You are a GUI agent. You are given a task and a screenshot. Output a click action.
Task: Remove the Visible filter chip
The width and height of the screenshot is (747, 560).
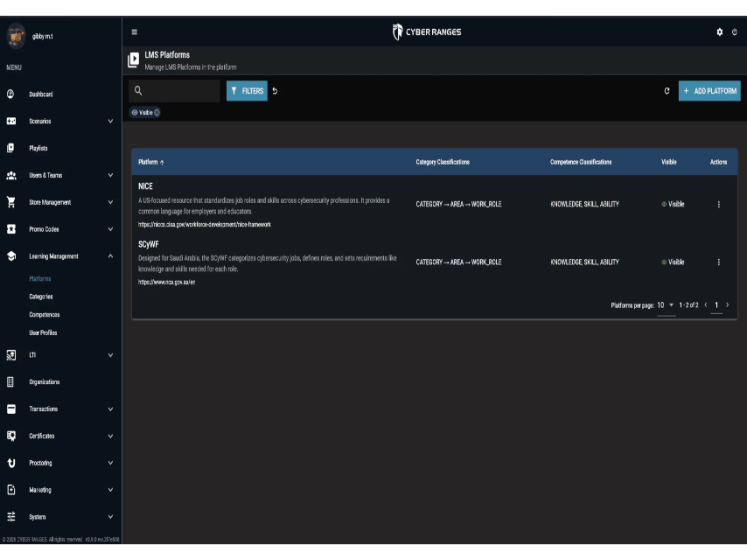point(157,113)
